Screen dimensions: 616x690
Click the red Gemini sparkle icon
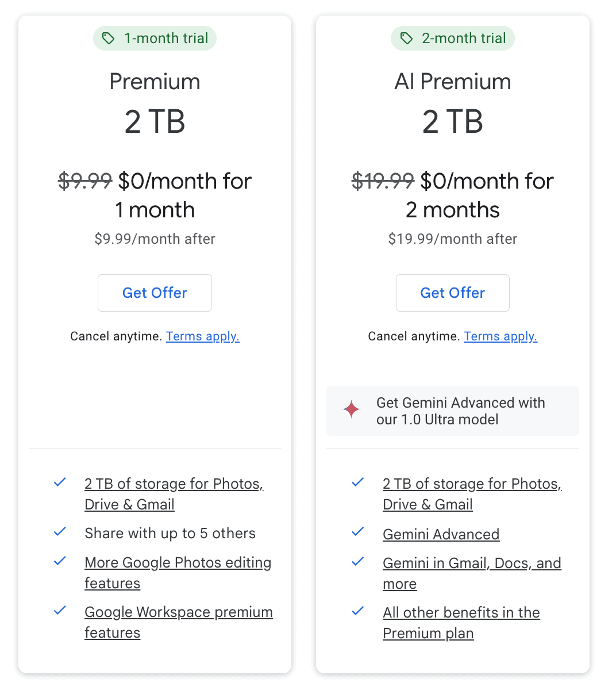tap(351, 409)
